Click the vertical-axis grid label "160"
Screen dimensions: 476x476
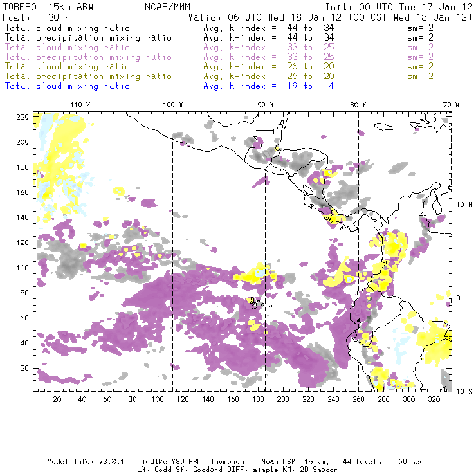coord(23,192)
